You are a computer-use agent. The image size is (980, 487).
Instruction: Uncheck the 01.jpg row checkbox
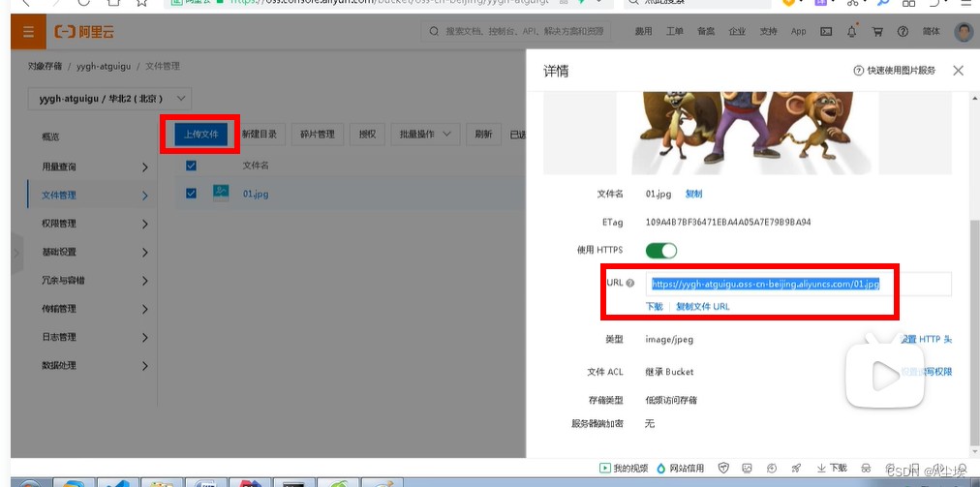(x=191, y=194)
